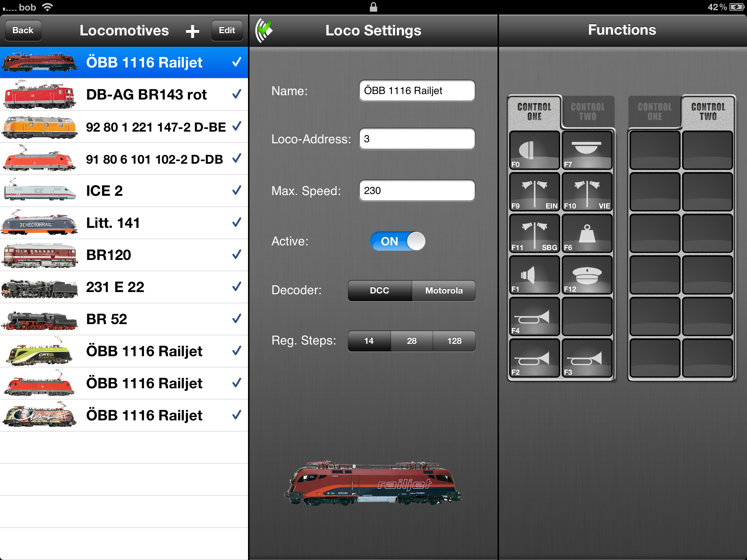This screenshot has height=560, width=747.
Task: Tap the F4 horn function button
Action: click(534, 316)
